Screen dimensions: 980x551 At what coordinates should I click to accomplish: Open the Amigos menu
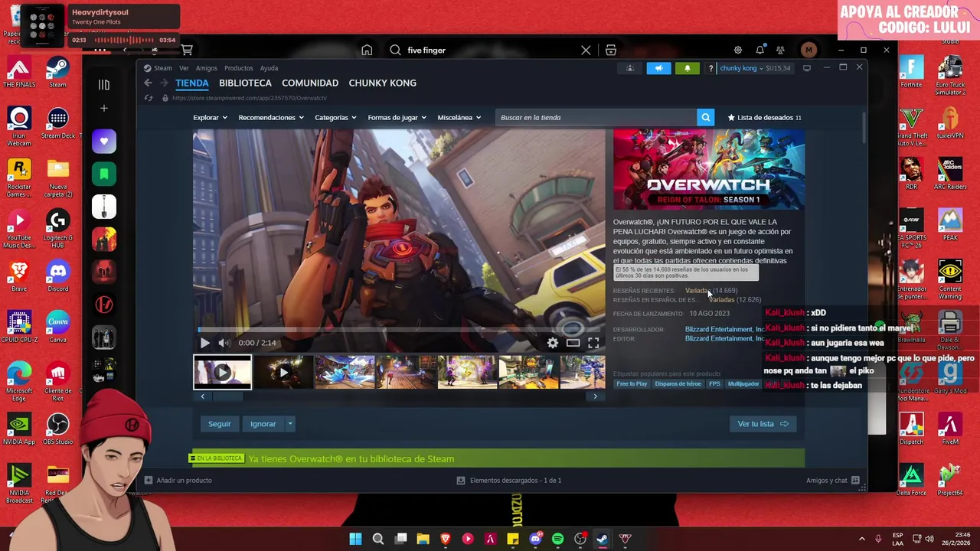coord(207,68)
